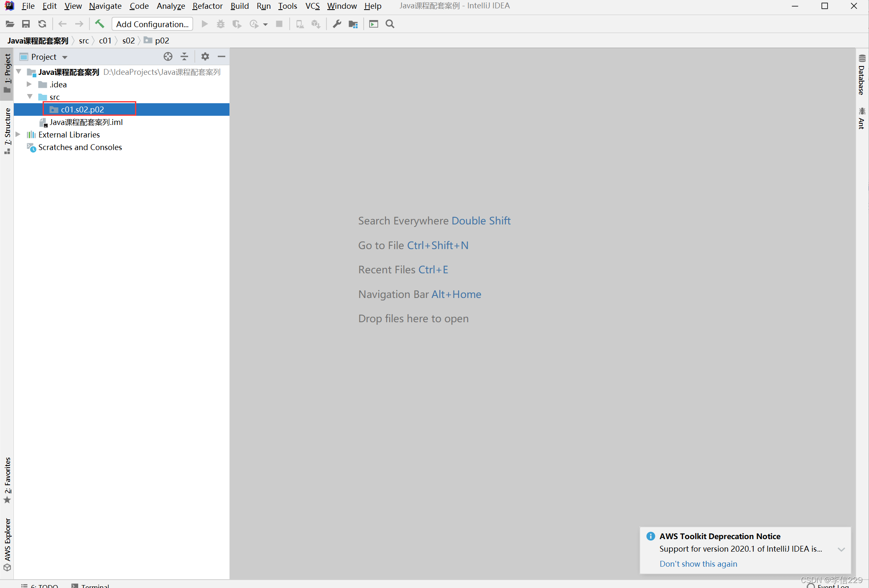Expand External Libraries tree node
Viewport: 869px width, 588px height.
tap(18, 135)
